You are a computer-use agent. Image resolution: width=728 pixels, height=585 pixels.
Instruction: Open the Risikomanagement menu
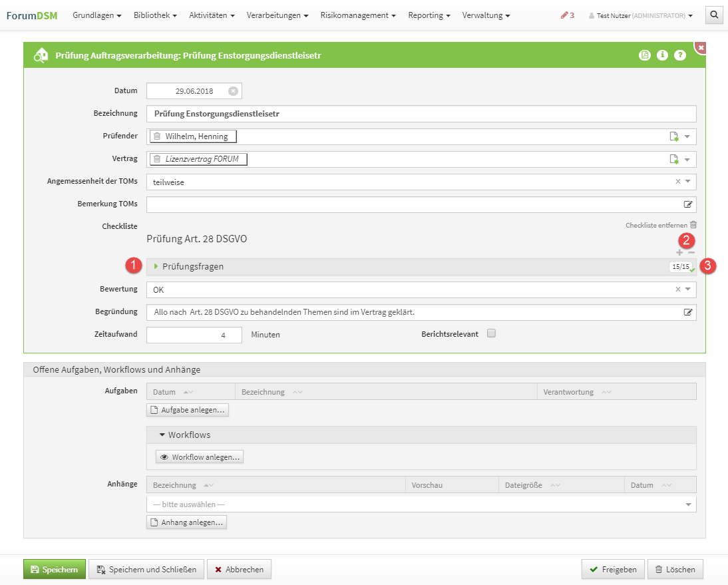pyautogui.click(x=358, y=15)
